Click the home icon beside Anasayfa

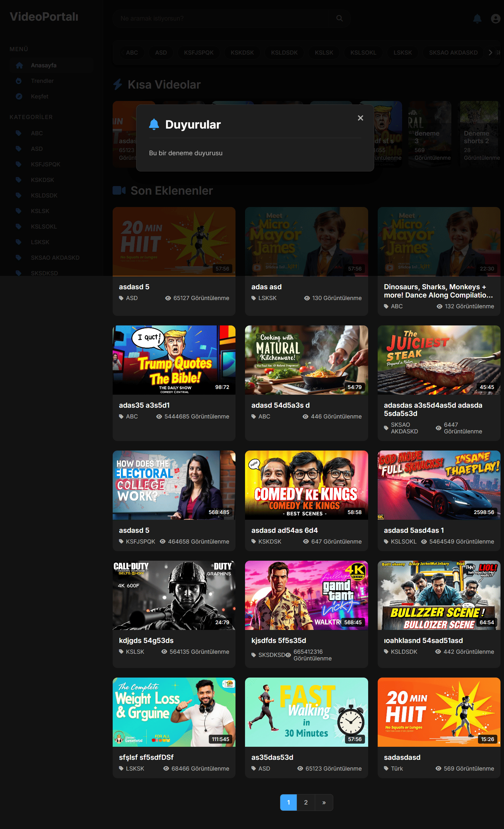click(19, 65)
